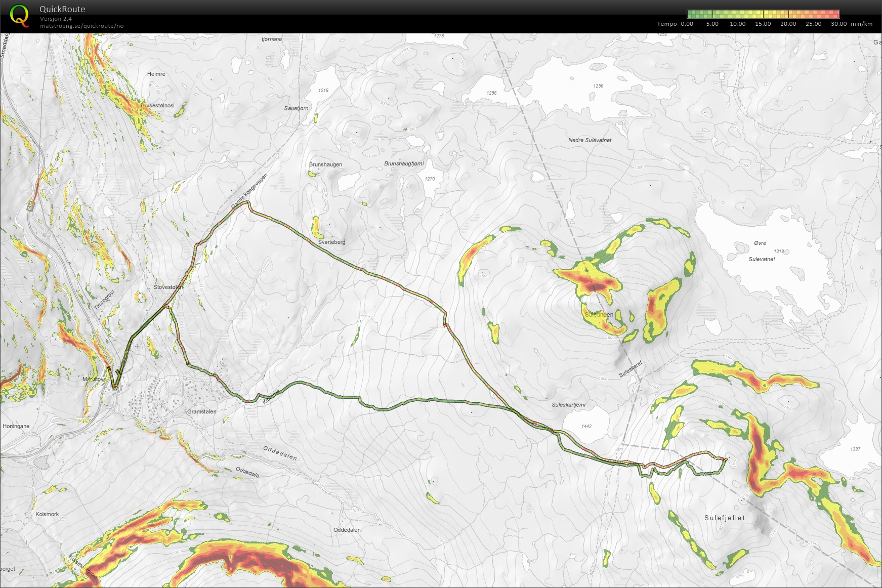
Task: Click the 'Sauetjørn' lake label
Action: coord(296,108)
